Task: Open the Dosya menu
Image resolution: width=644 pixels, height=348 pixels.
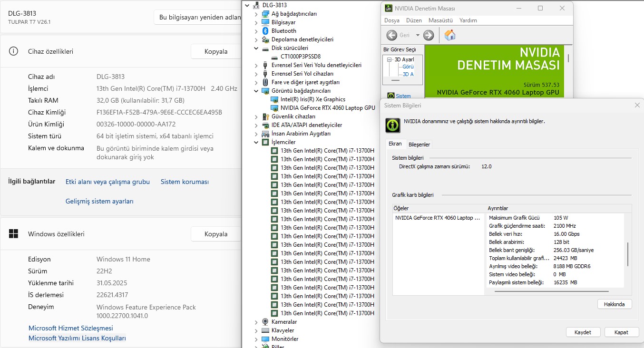Action: click(x=392, y=20)
